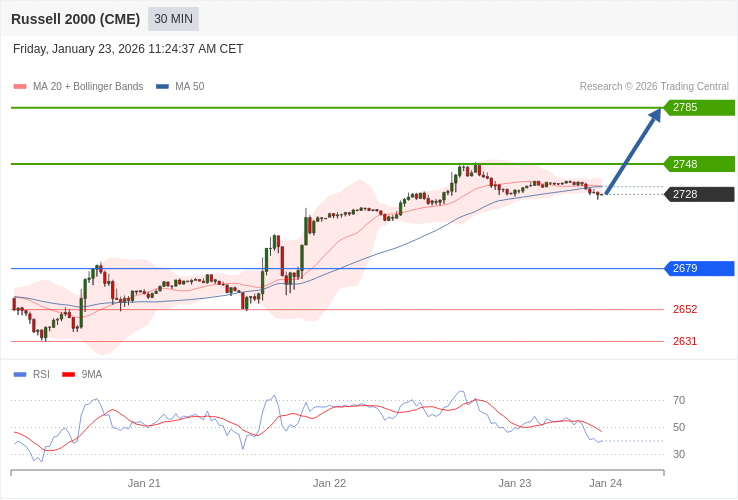Viewport: 738px width, 500px height.
Task: Click the Research © 2026 Trading Central credit
Action: pos(654,87)
